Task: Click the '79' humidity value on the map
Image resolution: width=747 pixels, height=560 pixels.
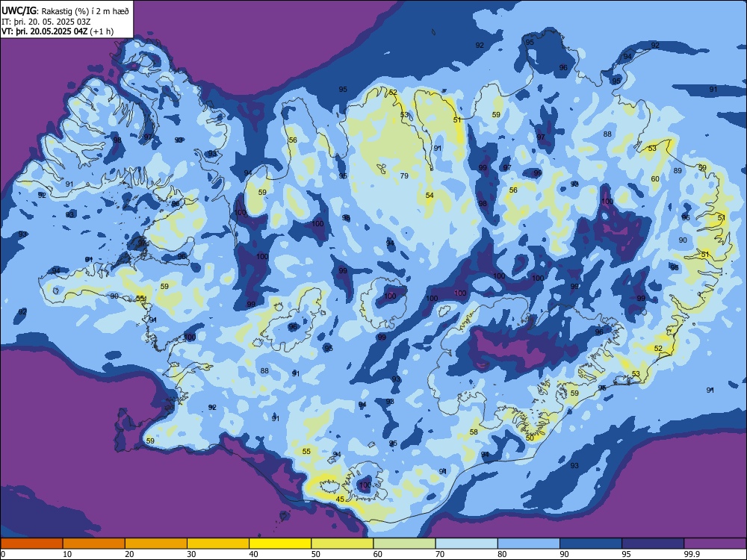Action: coord(404,175)
